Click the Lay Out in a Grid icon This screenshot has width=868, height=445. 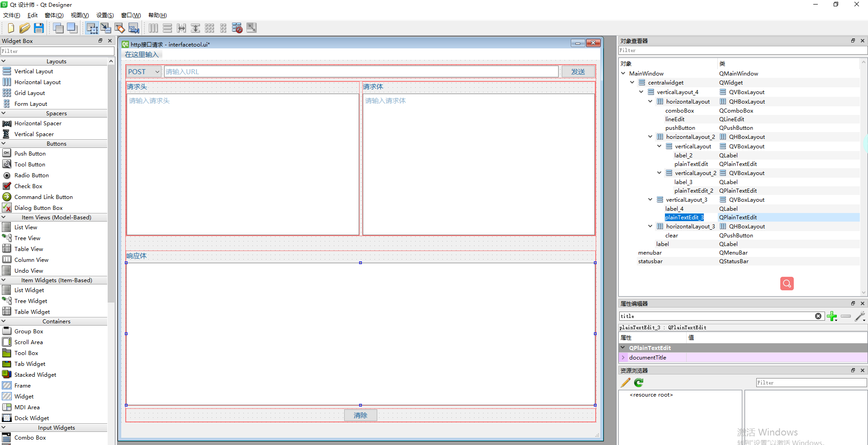[x=209, y=28]
